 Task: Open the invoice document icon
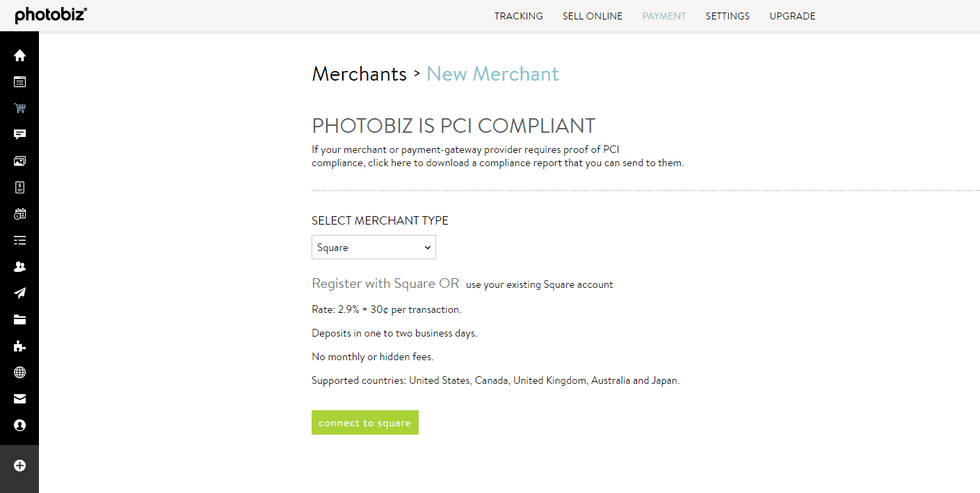pyautogui.click(x=19, y=188)
